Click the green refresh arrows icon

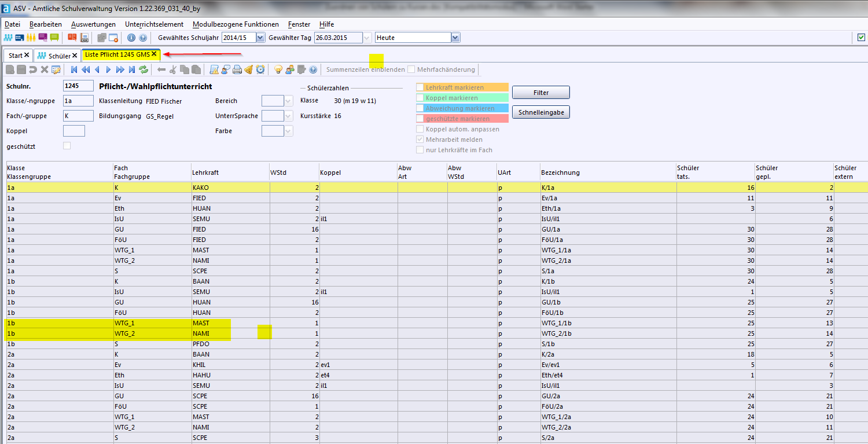[x=144, y=69]
